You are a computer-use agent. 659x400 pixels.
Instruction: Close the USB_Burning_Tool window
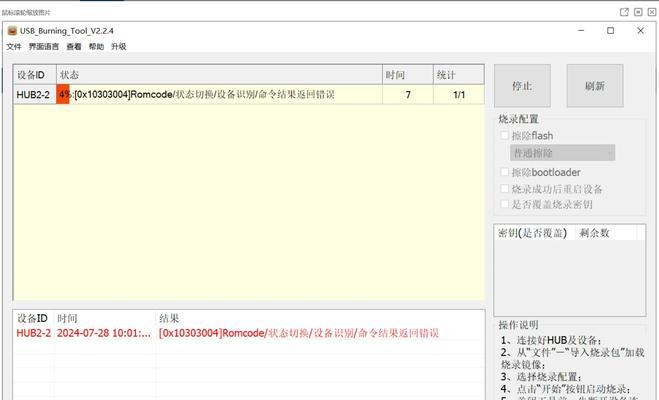pos(641,31)
